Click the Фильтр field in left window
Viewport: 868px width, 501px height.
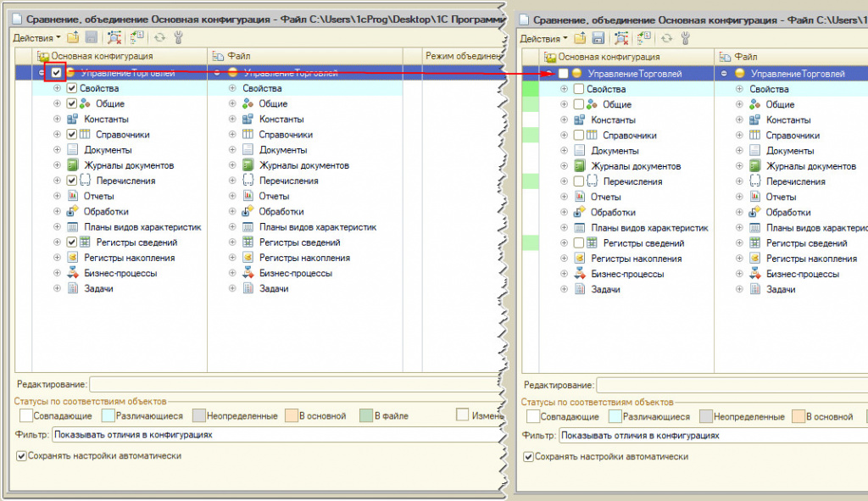click(277, 435)
